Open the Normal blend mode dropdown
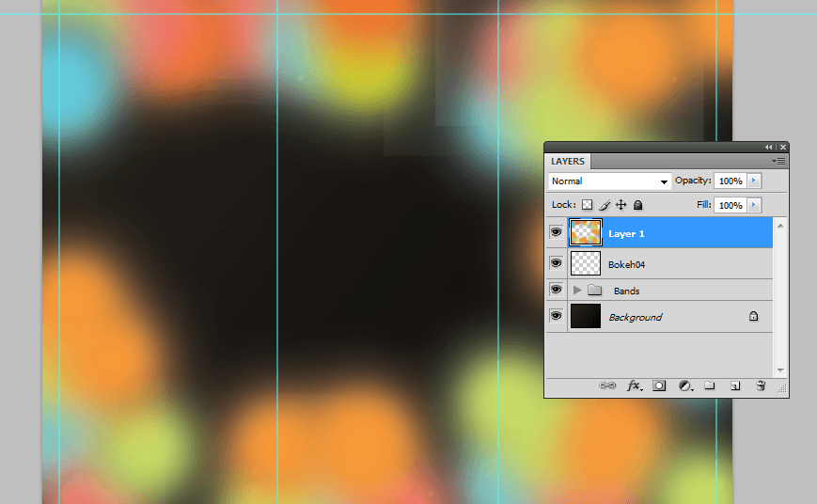Viewport: 817px width, 504px height. coord(609,181)
